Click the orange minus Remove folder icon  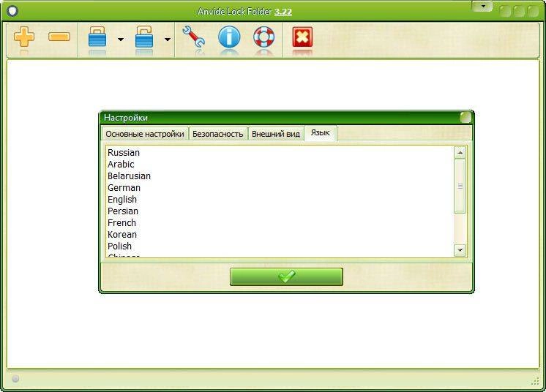[59, 37]
